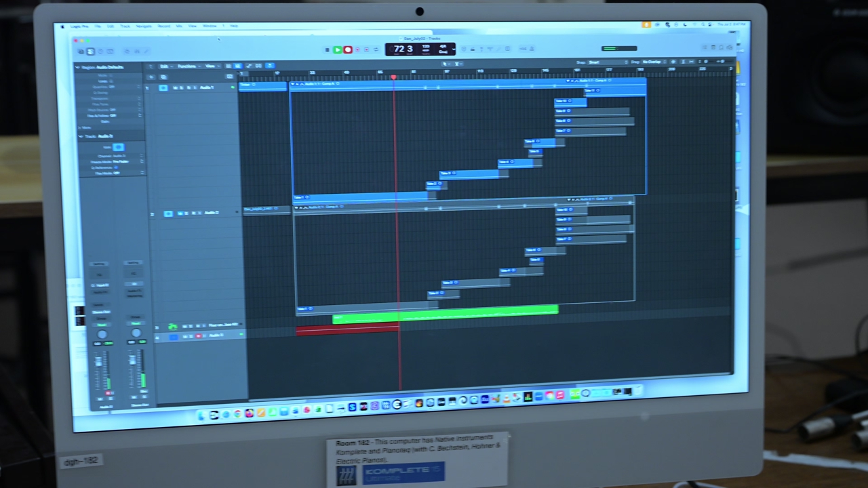Select the Audio 2 track icon
Viewport: 868px width, 488px height.
click(x=168, y=213)
